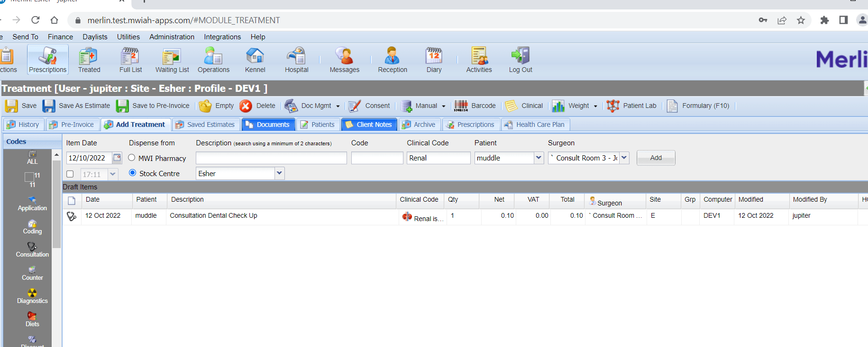The height and width of the screenshot is (347, 868).
Task: Select the Application codes category
Action: click(32, 204)
